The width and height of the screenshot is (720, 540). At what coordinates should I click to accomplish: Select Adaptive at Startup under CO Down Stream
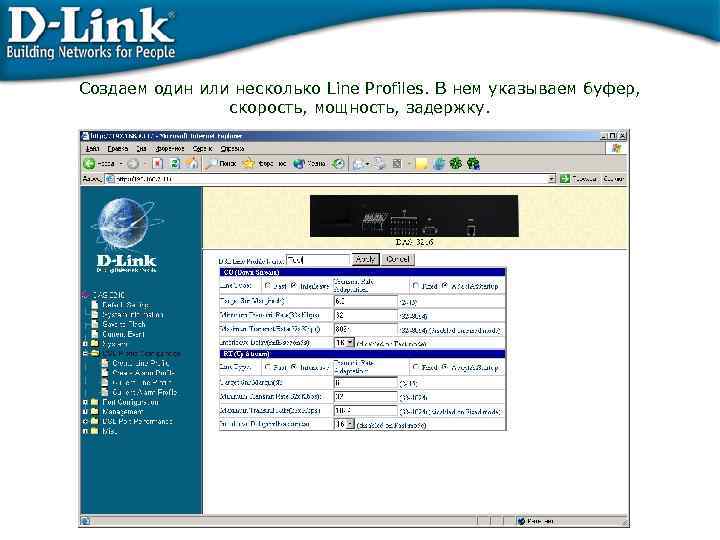444,286
